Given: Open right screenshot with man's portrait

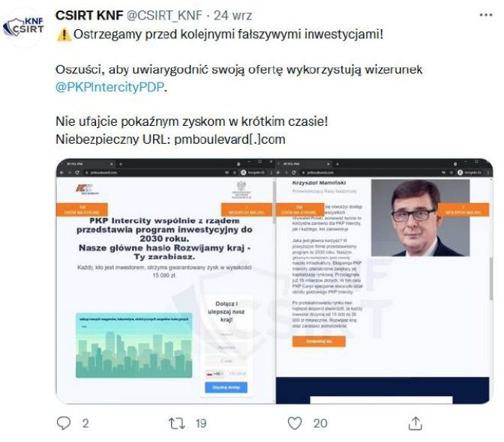Looking at the screenshot, I should [x=384, y=281].
